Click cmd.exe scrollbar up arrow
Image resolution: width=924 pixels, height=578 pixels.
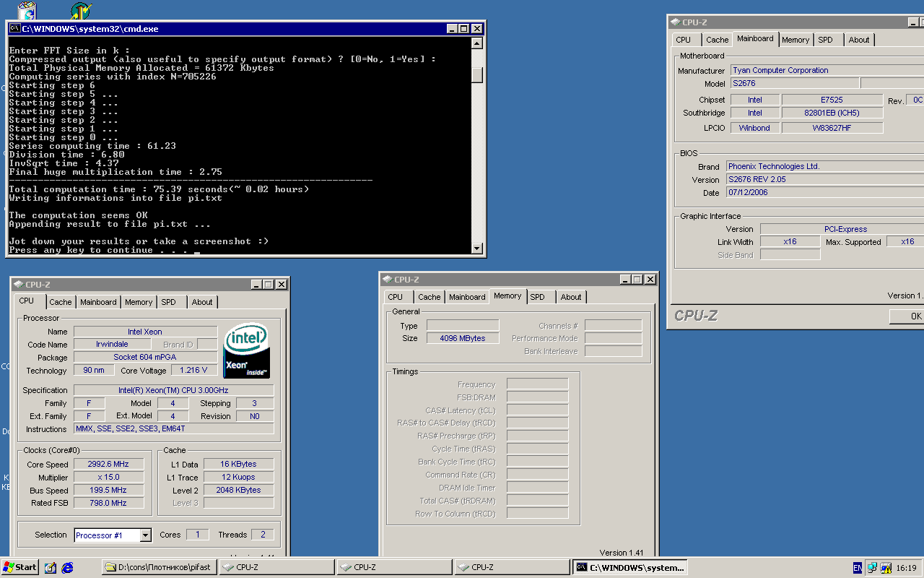click(476, 43)
